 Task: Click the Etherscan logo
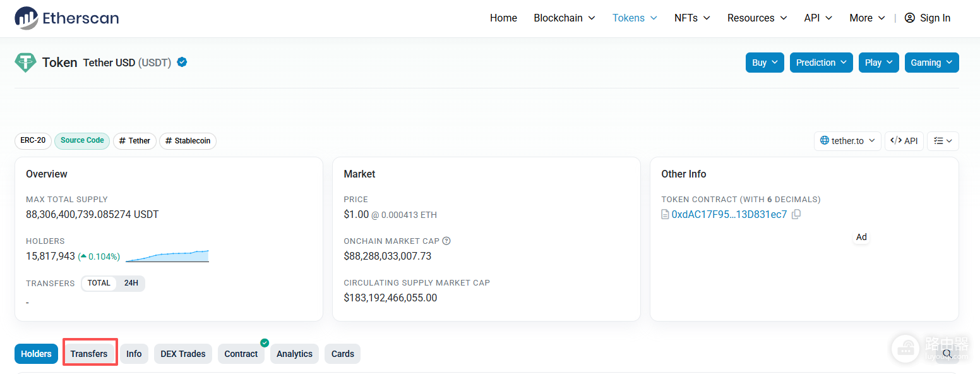[67, 18]
